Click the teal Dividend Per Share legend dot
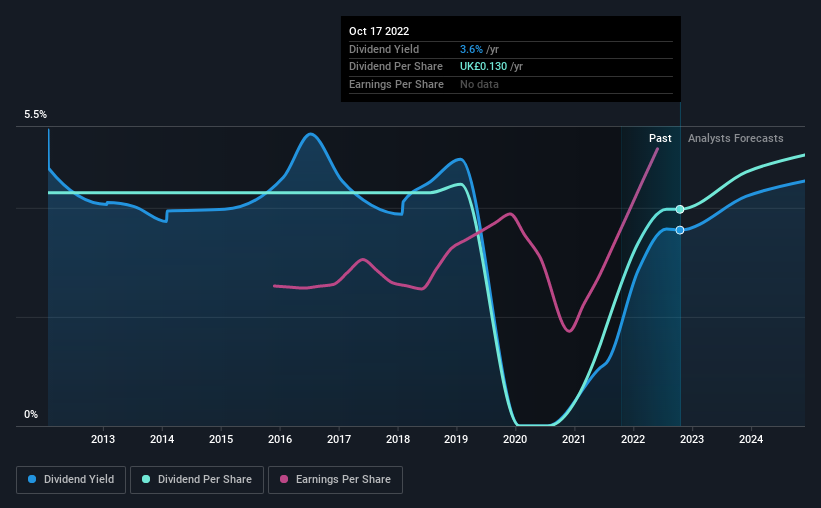This screenshot has width=821, height=508. point(146,479)
